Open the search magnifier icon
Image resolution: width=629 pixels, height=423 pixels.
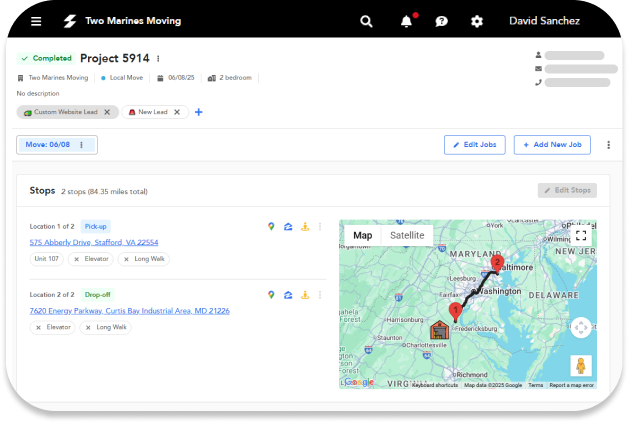[366, 21]
